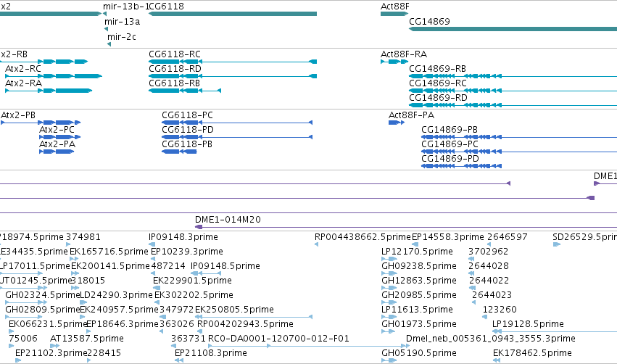Select the CG6118-PB protein label

point(187,144)
